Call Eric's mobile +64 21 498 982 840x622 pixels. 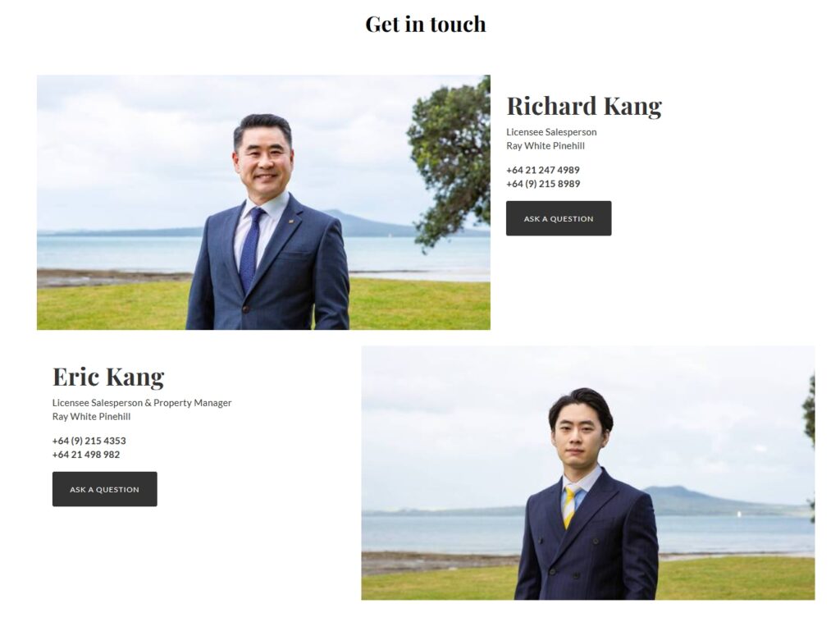pos(85,455)
